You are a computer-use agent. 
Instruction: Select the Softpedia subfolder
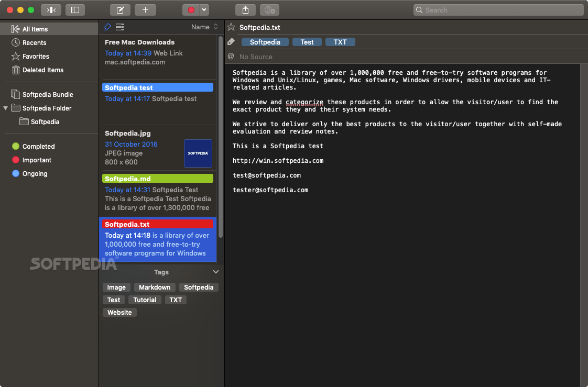click(x=49, y=122)
